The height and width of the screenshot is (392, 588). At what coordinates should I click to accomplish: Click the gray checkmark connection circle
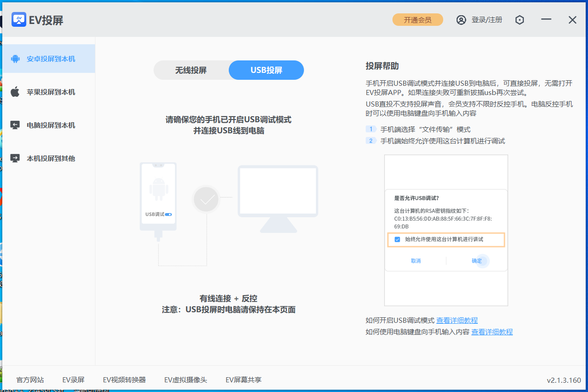207,200
